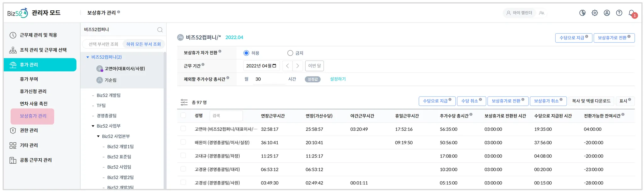Check the 고연아 row checkbox
Viewport: 644px width, 192px height.
pos(183,129)
